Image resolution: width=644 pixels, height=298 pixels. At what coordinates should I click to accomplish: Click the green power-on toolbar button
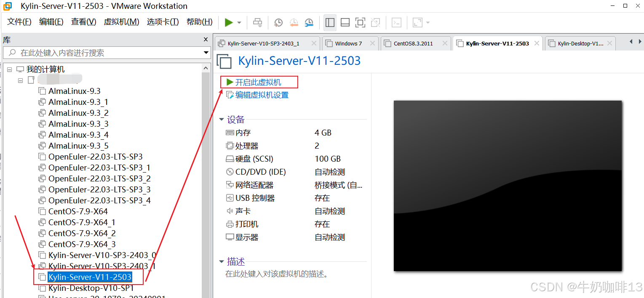click(x=229, y=22)
